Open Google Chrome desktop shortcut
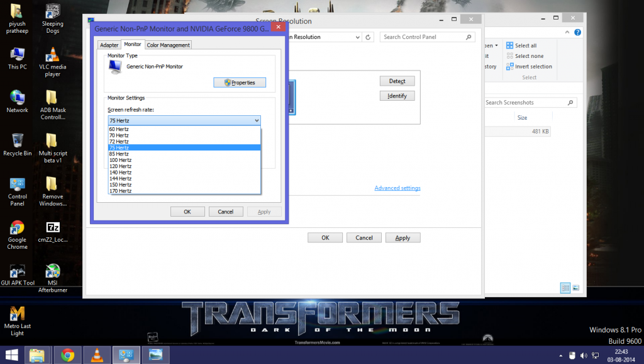 (18, 228)
